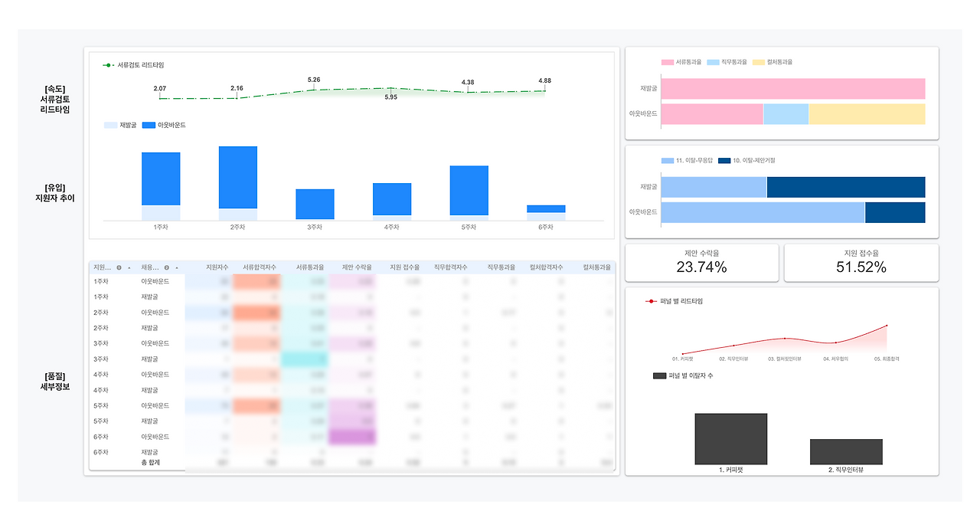Click the 퍼널 별 이탈자 수 legend box
This screenshot has height=531, width=980.
[659, 376]
